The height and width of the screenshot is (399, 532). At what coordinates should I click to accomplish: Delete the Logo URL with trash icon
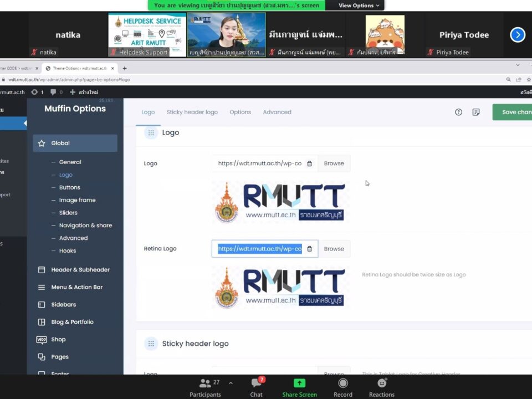tap(309, 163)
